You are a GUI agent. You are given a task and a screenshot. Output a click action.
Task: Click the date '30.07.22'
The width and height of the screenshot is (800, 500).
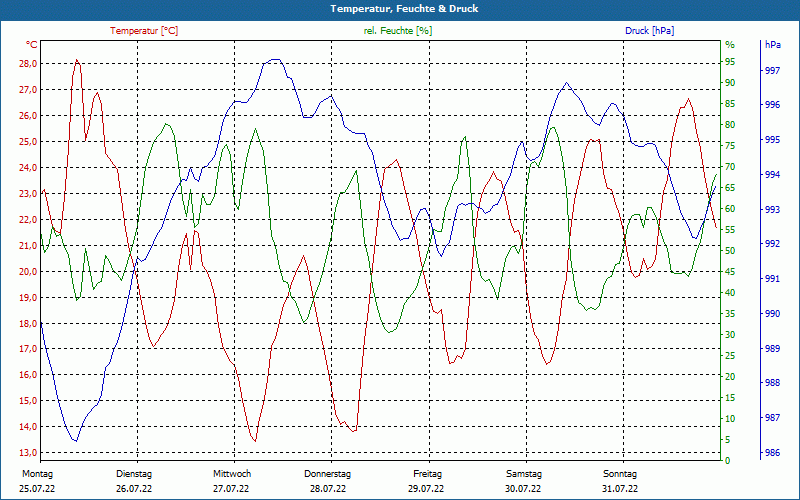(x=523, y=489)
